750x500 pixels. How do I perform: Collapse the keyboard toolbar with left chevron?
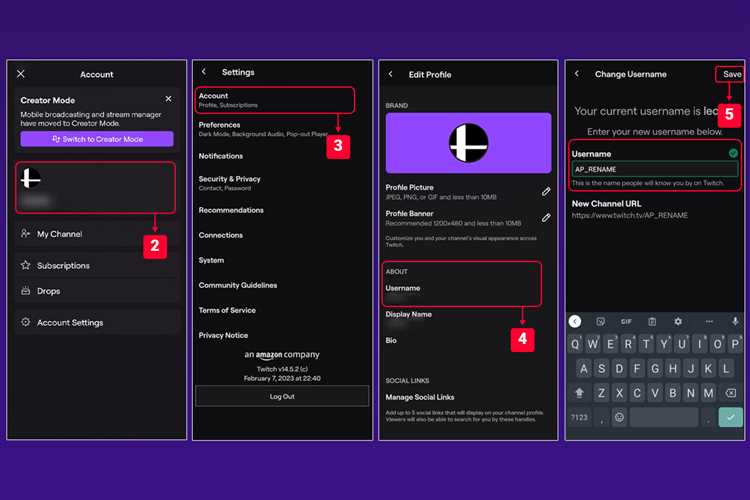pos(575,322)
